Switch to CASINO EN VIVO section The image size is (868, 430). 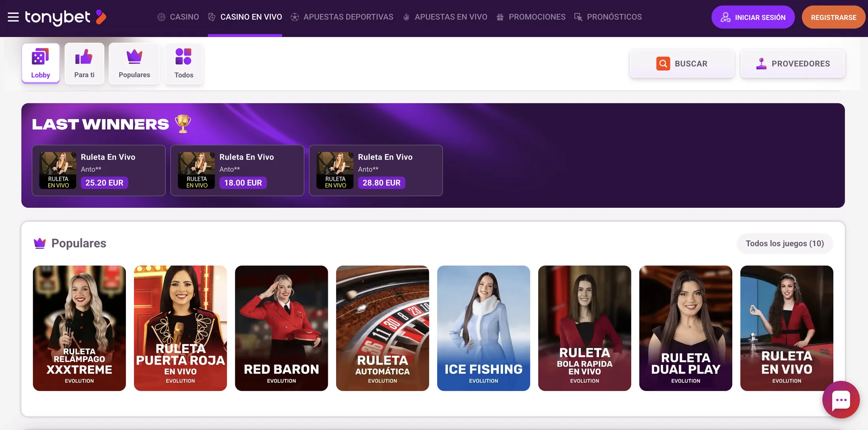[251, 17]
